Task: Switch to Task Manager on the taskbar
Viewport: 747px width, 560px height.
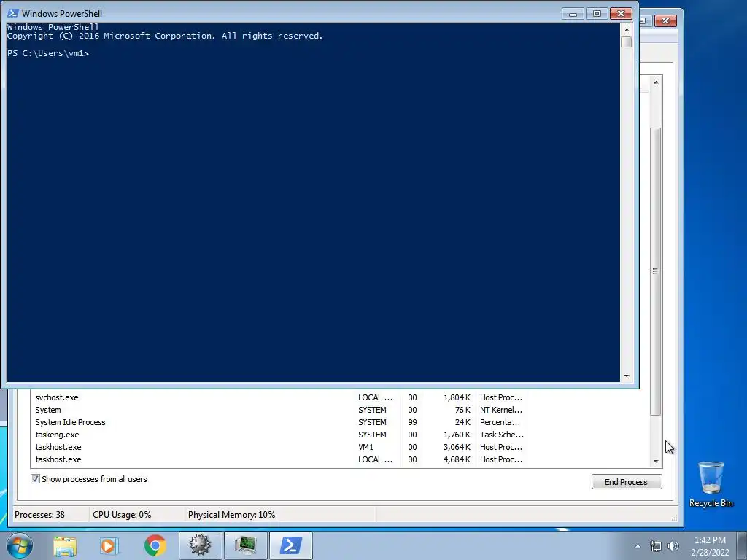Action: tap(245, 545)
